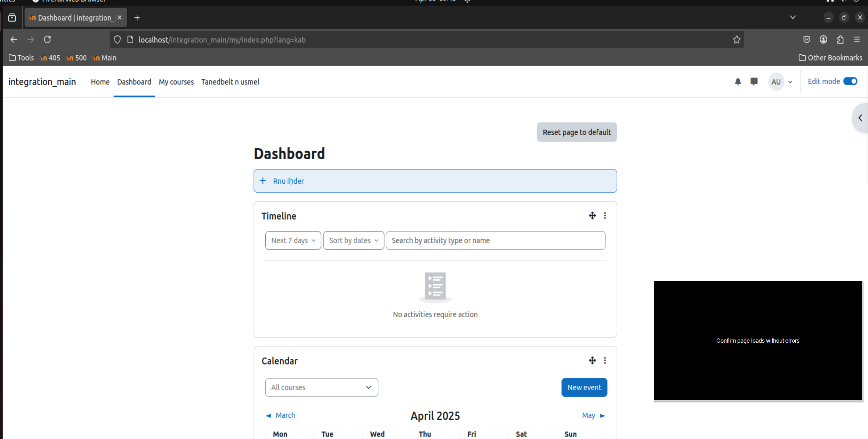Open Other Bookmarks folder
Screen dimensions: 868x439
[x=830, y=58]
